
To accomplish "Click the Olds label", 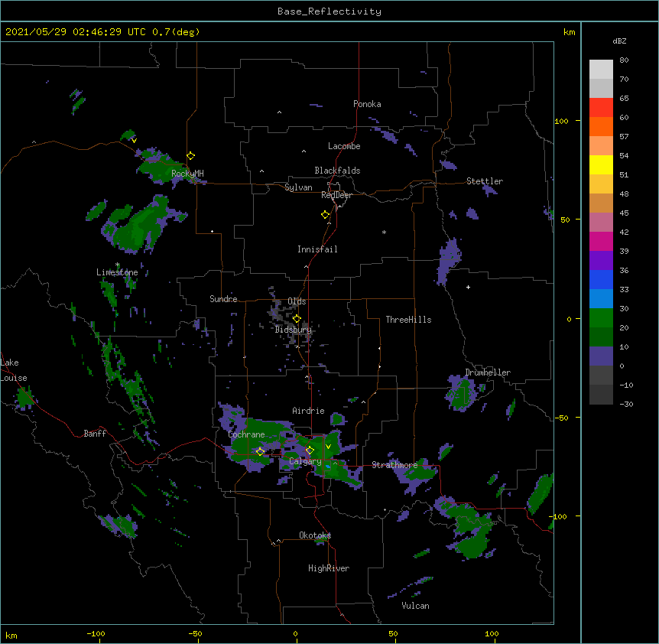I will (297, 301).
